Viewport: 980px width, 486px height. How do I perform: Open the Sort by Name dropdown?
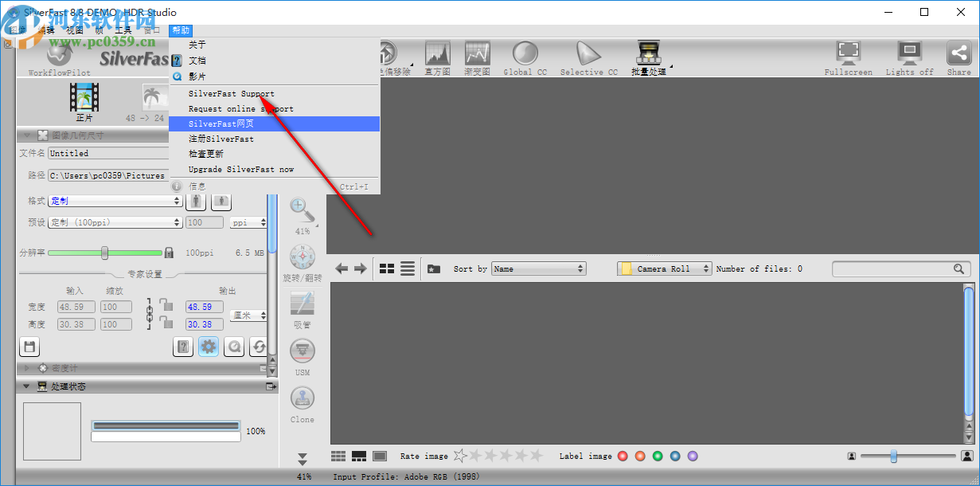pyautogui.click(x=539, y=268)
